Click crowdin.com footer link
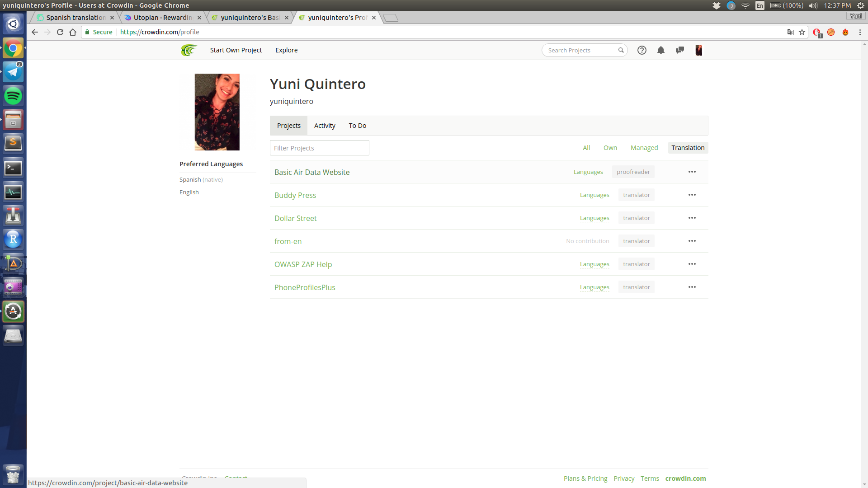Viewport: 868px width, 488px height. pos(685,479)
